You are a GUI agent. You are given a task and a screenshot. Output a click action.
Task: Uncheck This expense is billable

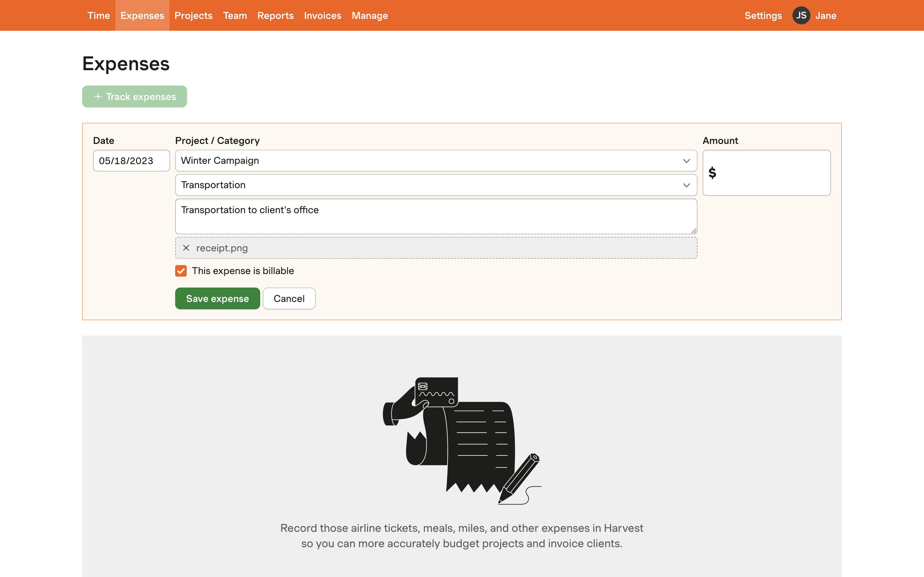[x=181, y=271]
